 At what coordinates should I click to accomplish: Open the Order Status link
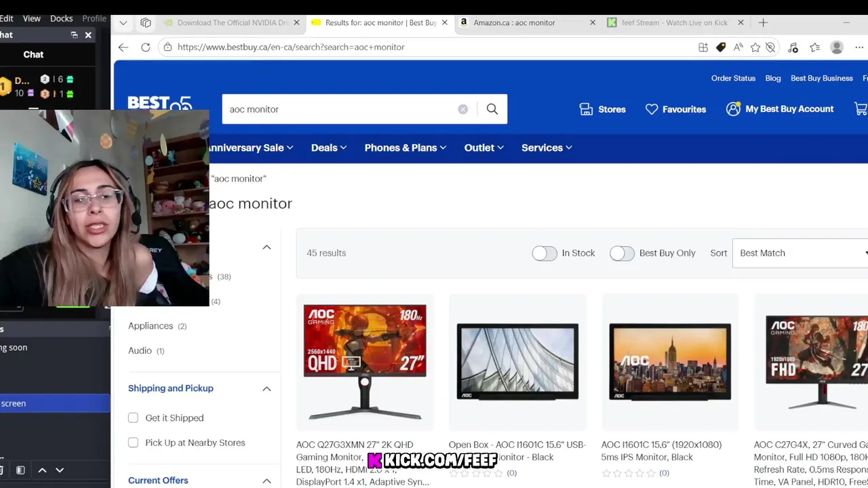pos(733,78)
